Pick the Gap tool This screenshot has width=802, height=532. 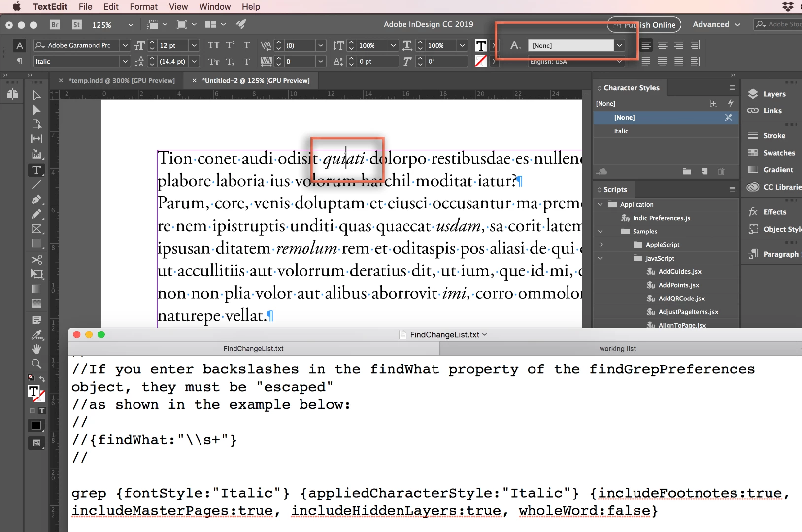36,139
